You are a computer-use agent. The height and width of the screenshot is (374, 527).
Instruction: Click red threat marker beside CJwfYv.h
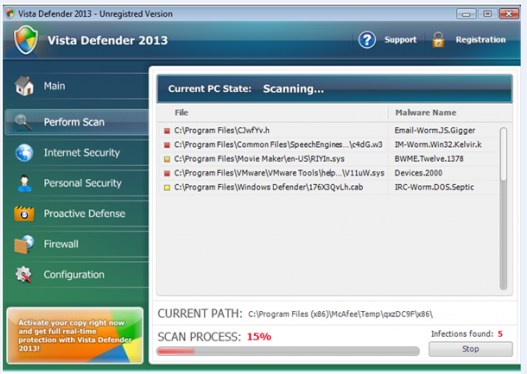167,131
